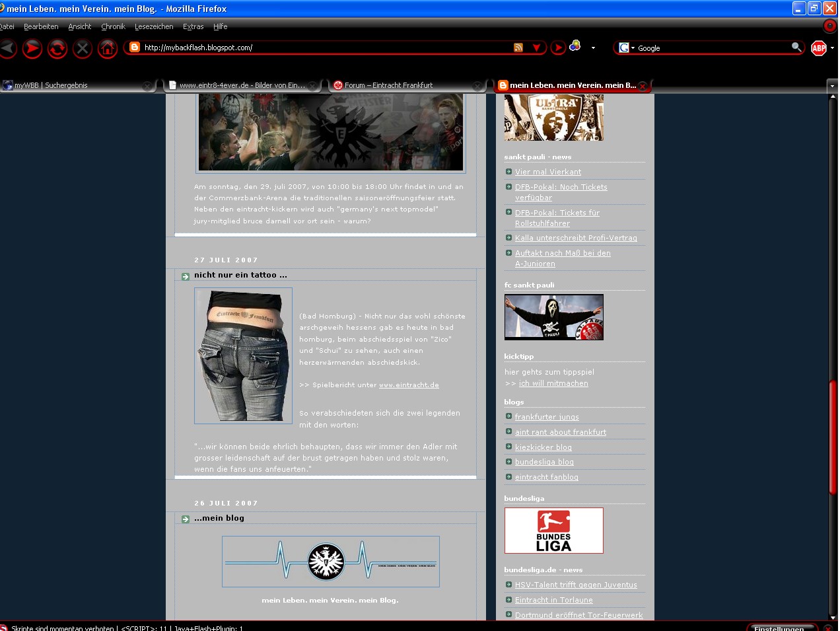Reload the current page

[x=57, y=48]
